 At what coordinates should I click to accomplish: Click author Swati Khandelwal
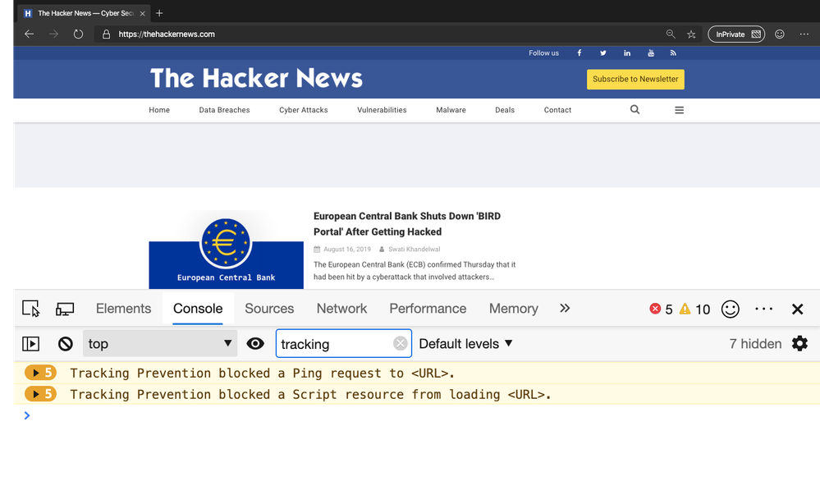[415, 250]
